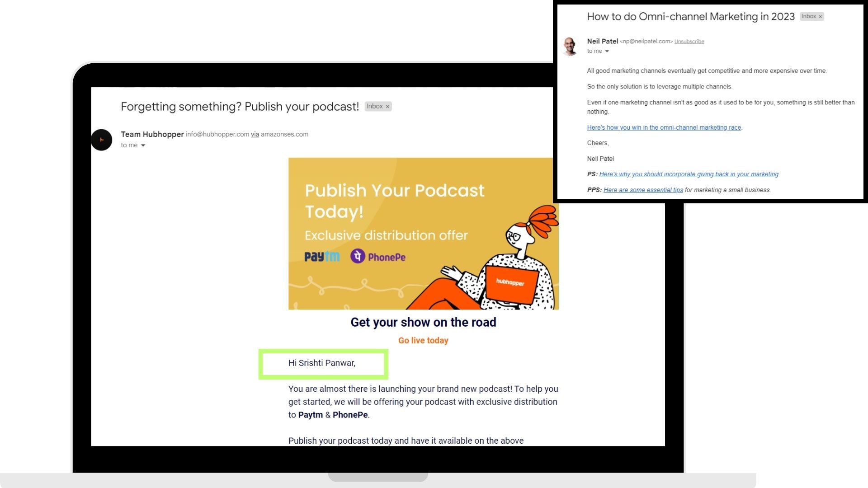Unsubscribe from Neil Patel's mailing list
Screen dimensions: 868x488
point(689,41)
